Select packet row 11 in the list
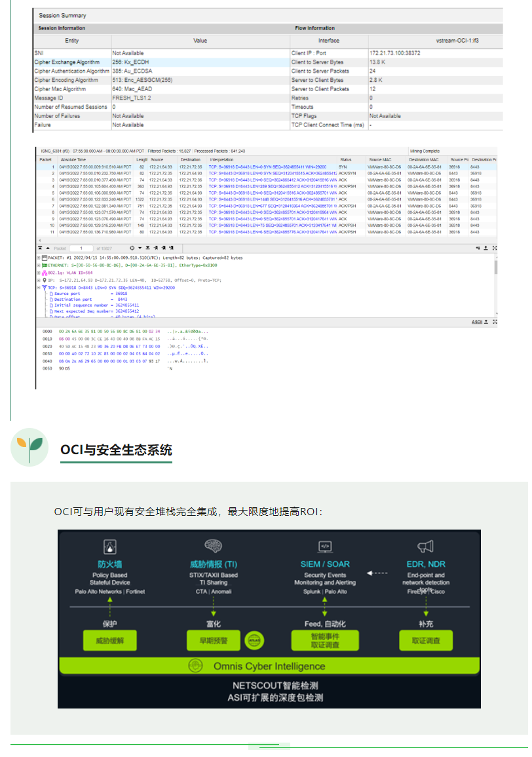532x757 pixels. 267,232
